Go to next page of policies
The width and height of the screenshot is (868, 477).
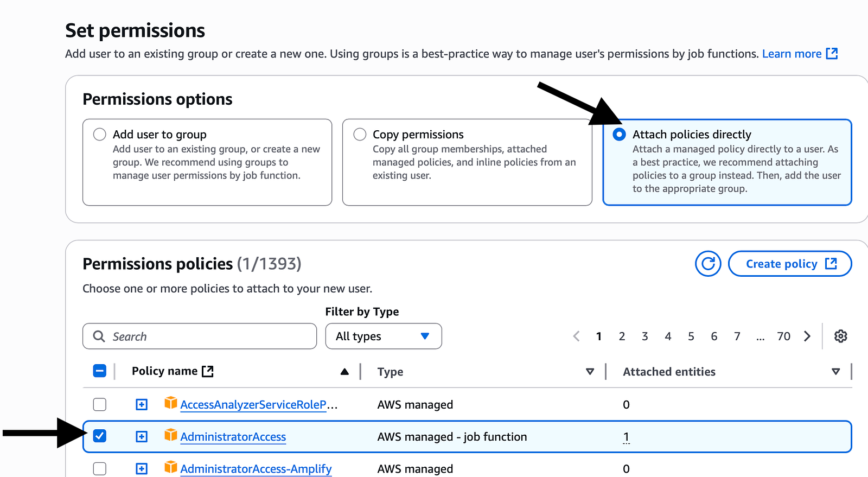pos(807,336)
